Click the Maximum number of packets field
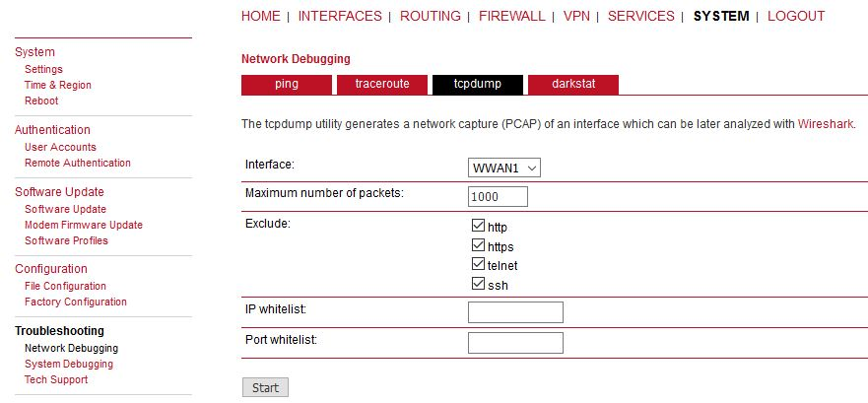 pyautogui.click(x=498, y=197)
